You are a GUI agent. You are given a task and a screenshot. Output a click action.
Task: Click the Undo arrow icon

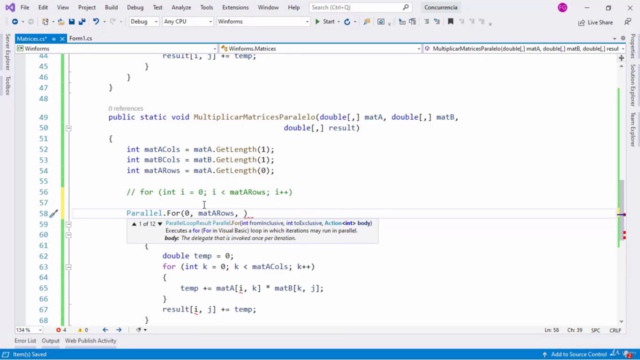[x=96, y=22]
